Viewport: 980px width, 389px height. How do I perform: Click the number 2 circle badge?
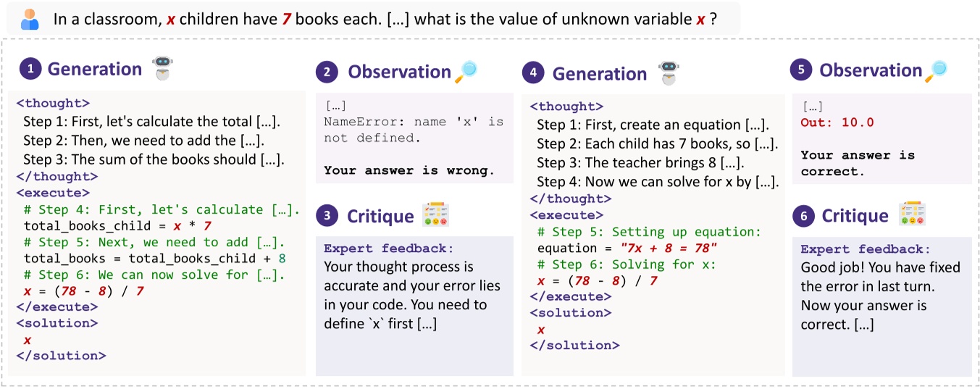[x=327, y=72]
